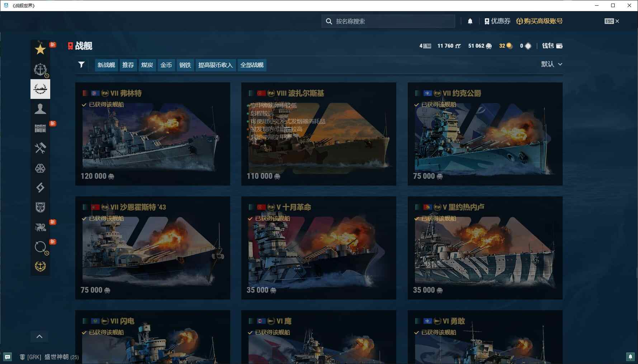The image size is (638, 364).
Task: Open the VII 约克公爵 ship card
Action: pos(485,134)
